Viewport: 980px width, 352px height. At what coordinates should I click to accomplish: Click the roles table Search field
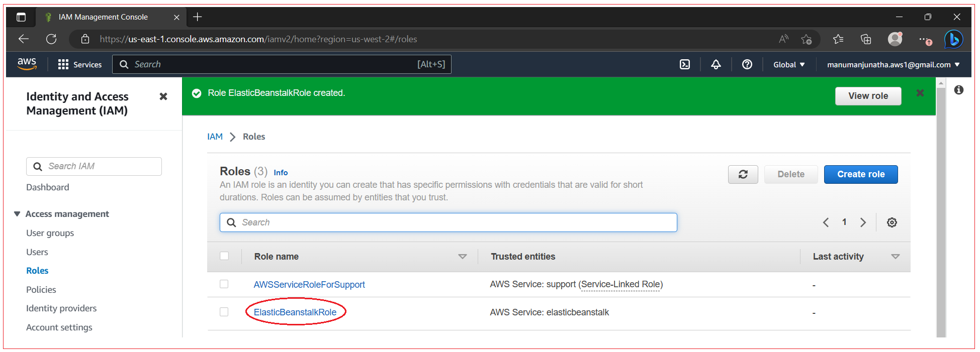[x=449, y=222]
